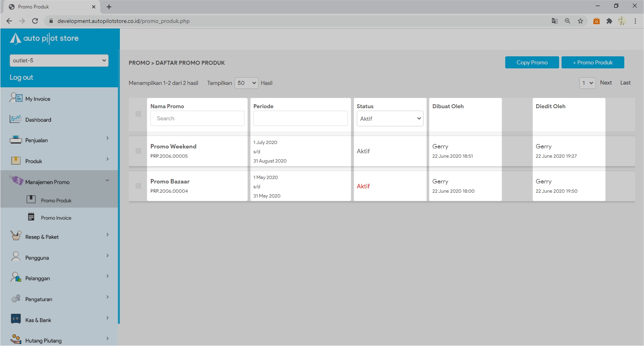Open the outlet-5 selector dropdown
This screenshot has width=644, height=346.
pyautogui.click(x=59, y=60)
